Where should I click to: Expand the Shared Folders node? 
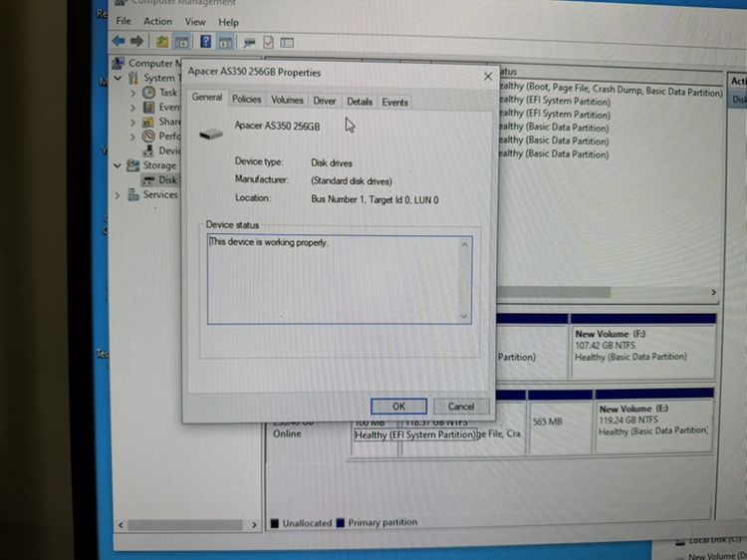132,123
